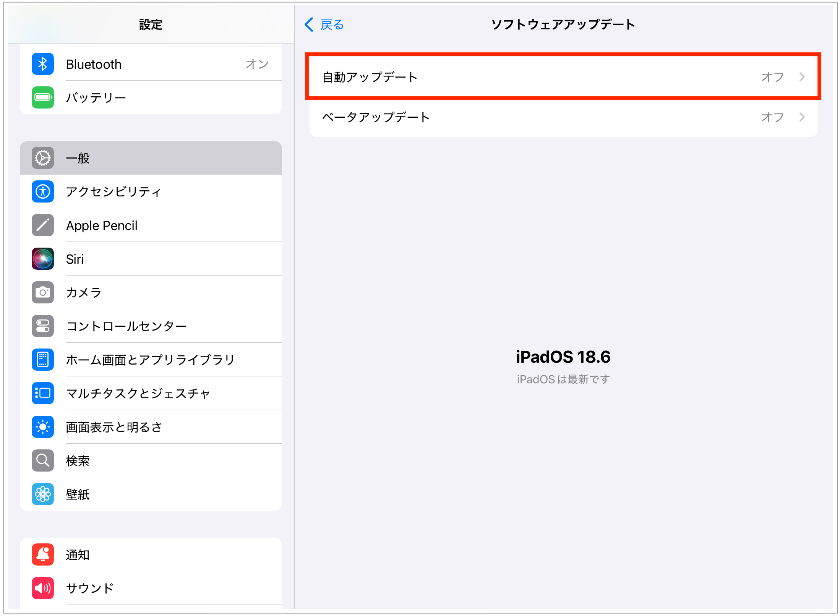The width and height of the screenshot is (840, 616).
Task: Click the magnifier Search settings icon
Action: click(x=42, y=460)
